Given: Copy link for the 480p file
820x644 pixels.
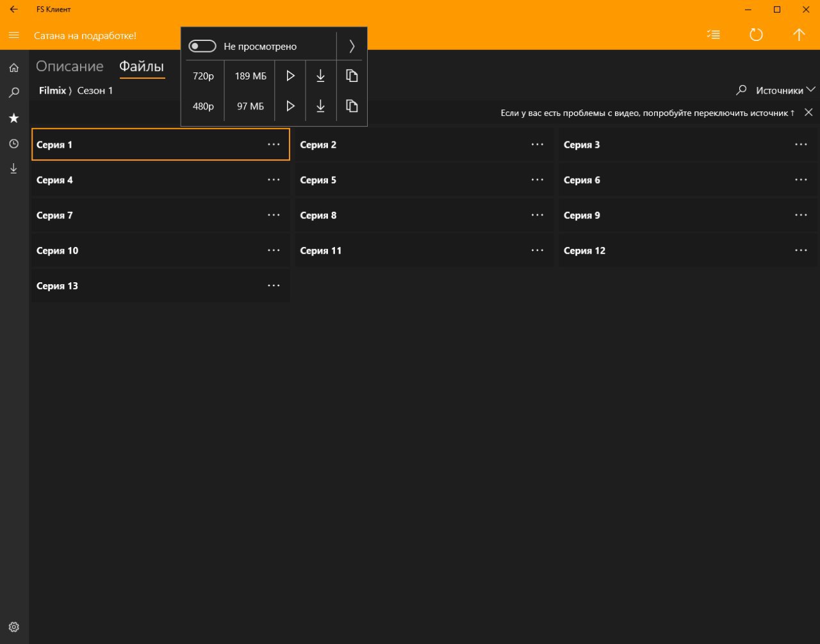Looking at the screenshot, I should (351, 106).
